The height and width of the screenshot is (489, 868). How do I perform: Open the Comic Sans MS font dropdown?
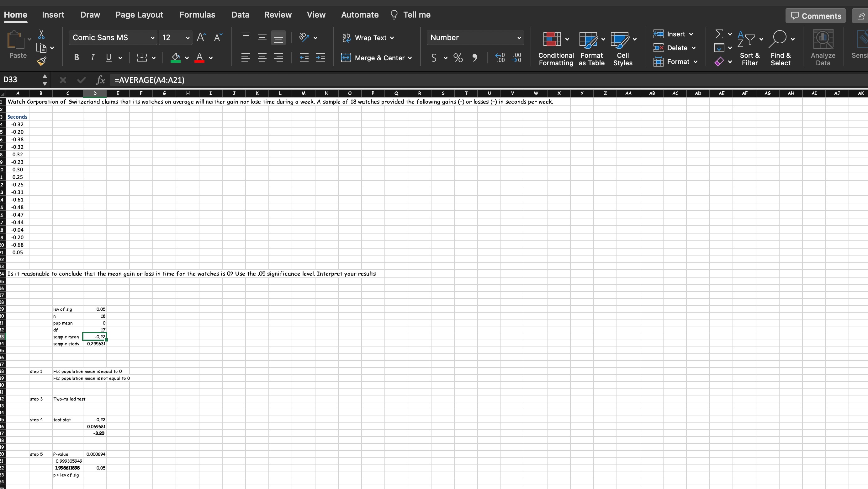tap(152, 38)
